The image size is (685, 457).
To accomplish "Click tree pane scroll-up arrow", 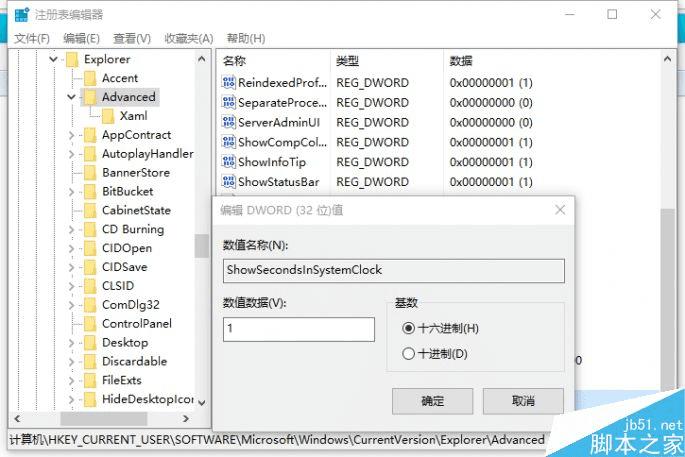I will click(x=201, y=59).
